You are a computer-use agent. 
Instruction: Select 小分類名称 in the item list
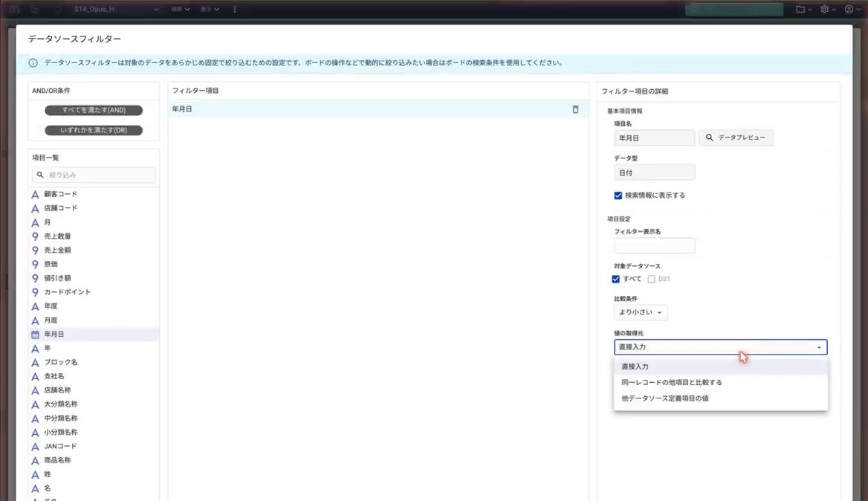[x=94, y=433]
